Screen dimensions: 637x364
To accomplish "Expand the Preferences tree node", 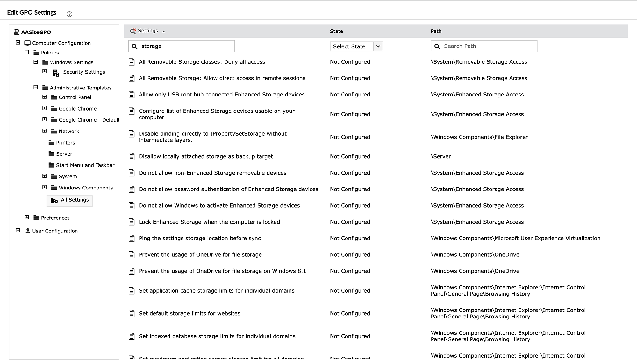I will coord(27,217).
